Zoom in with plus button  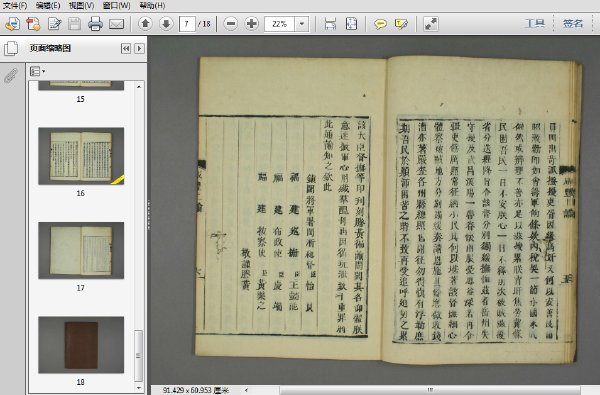click(x=252, y=24)
